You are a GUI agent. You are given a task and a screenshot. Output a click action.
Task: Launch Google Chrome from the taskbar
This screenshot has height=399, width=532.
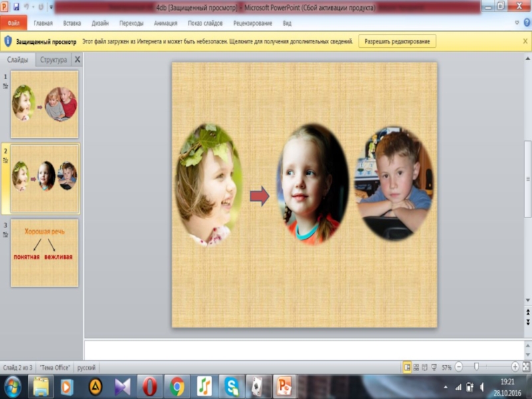pyautogui.click(x=176, y=386)
